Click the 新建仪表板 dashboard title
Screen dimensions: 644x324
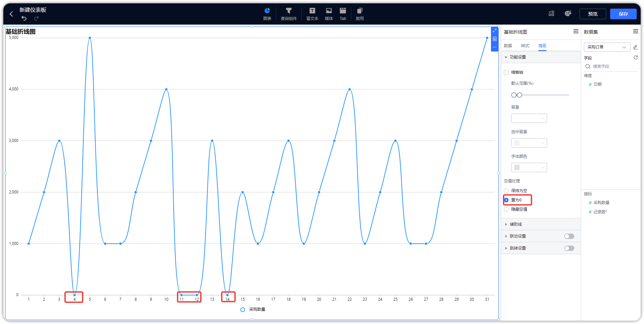point(33,10)
